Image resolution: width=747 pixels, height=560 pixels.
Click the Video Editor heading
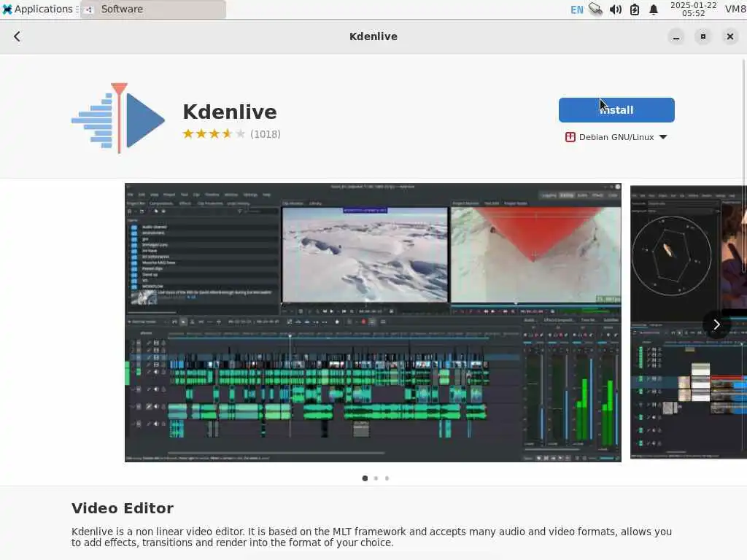123,508
